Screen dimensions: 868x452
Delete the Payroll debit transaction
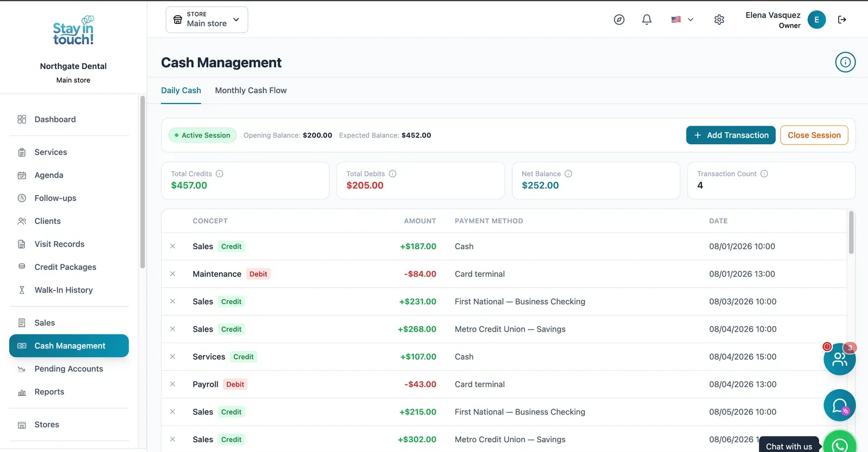coord(173,384)
